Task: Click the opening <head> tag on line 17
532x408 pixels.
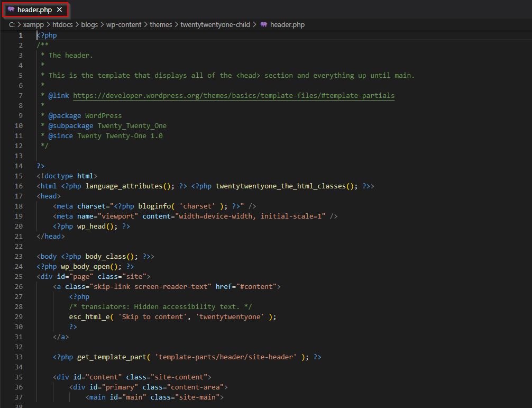Action: (x=49, y=196)
